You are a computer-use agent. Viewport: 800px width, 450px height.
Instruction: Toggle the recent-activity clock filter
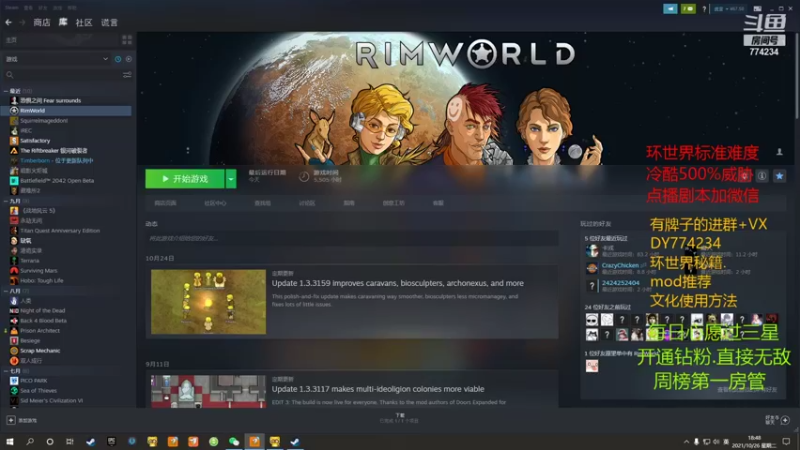coord(118,59)
